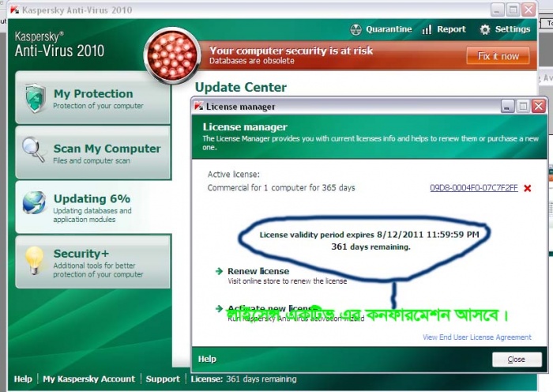This screenshot has width=553, height=392.
Task: Open the Updating 6% tab
Action: point(92,207)
